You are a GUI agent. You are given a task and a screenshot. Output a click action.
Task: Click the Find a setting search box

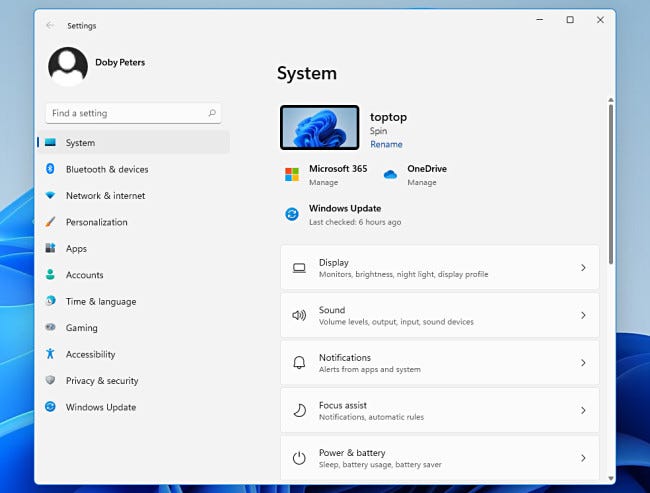point(125,114)
